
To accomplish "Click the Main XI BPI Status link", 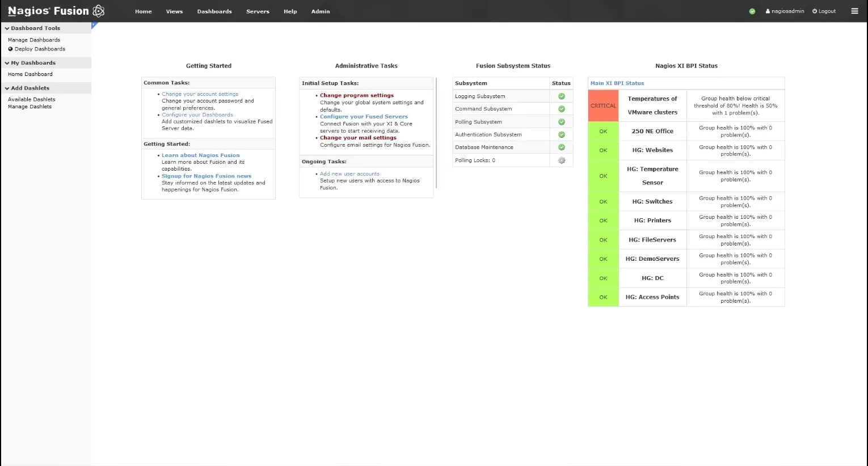I will (x=617, y=83).
